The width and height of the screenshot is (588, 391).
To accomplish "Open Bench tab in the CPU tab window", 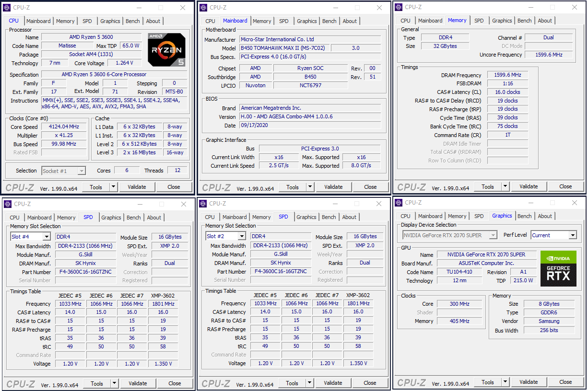I will click(x=133, y=21).
